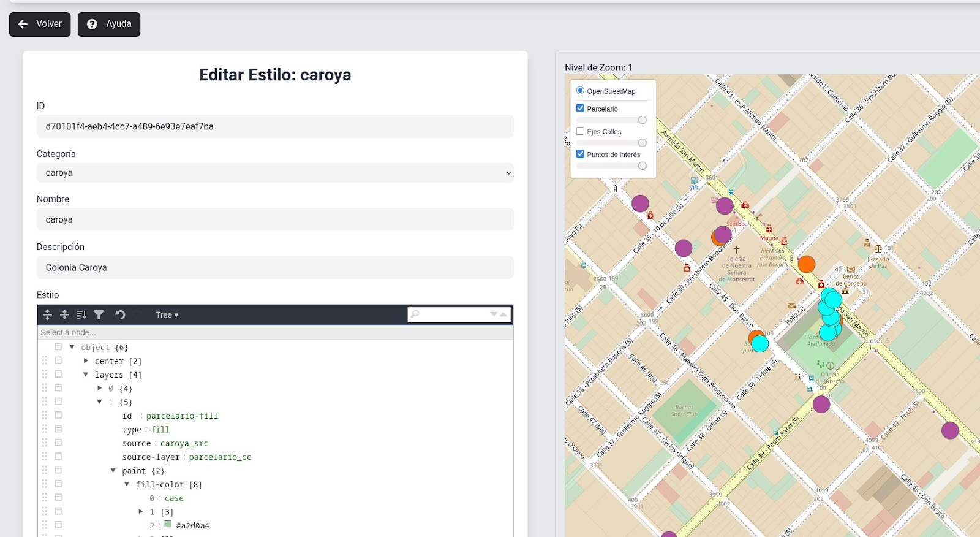Screen dimensions: 980x537
Task: Click the next search result arrow
Action: tap(494, 314)
